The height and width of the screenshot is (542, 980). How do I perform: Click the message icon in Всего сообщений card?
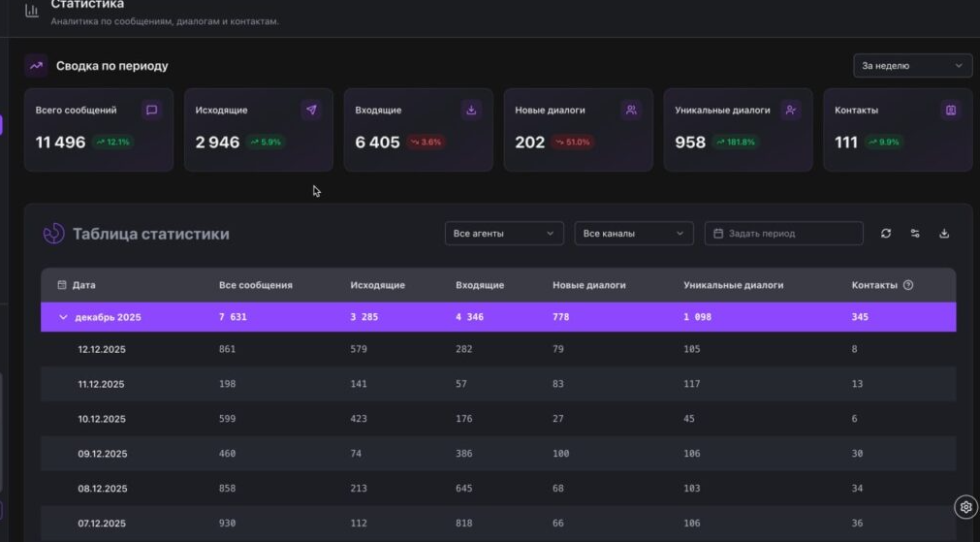pos(151,111)
